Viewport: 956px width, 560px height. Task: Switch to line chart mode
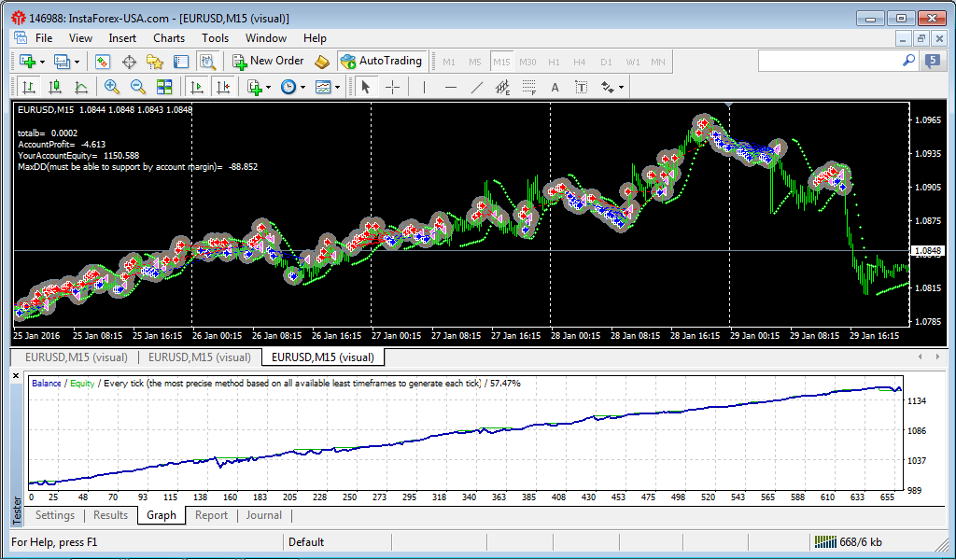click(x=81, y=87)
